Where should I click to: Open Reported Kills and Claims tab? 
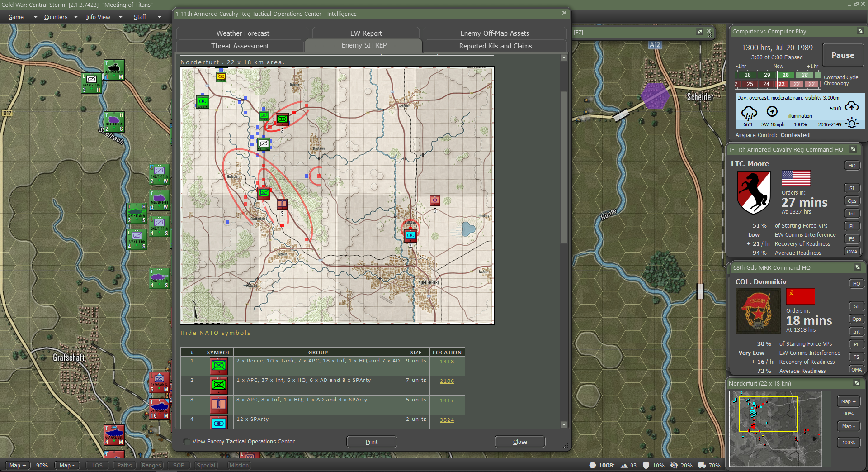[495, 46]
